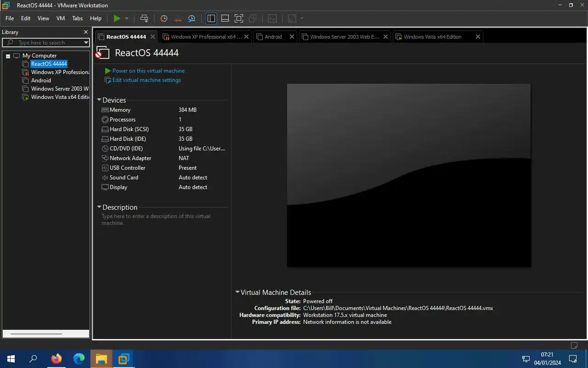Select Android in library tree
This screenshot has height=368, width=588.
[x=41, y=80]
